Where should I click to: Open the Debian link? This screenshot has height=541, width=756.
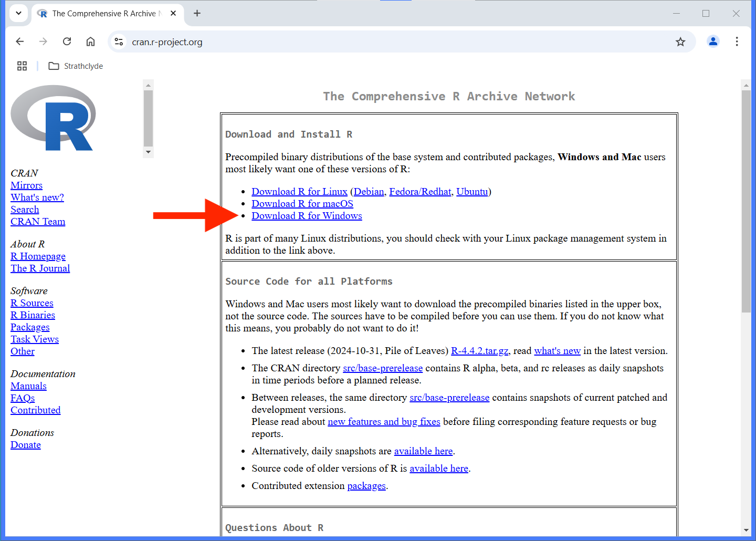(369, 192)
